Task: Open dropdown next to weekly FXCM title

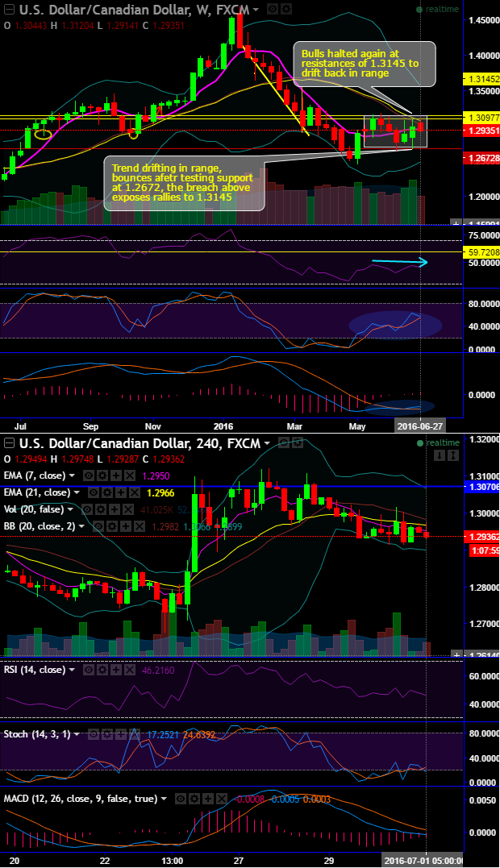Action: 256,10
